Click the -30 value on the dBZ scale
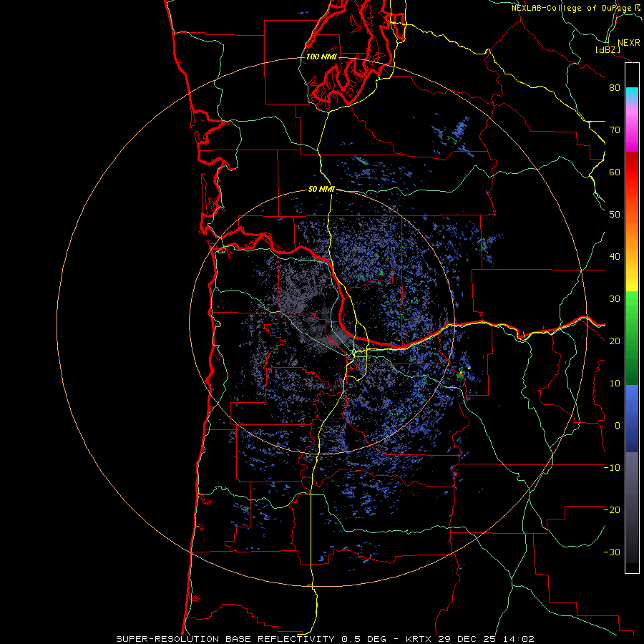Viewport: 644px width, 644px height. 612,552
